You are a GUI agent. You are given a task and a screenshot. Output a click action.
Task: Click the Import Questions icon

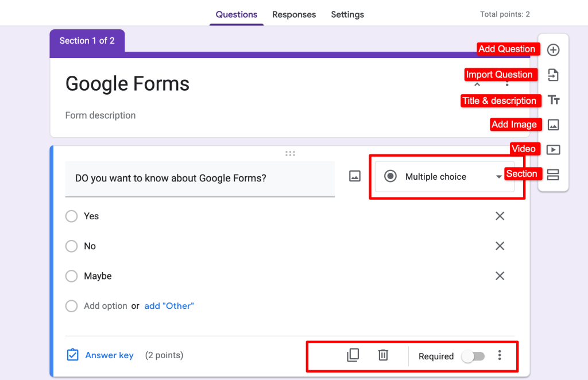553,75
